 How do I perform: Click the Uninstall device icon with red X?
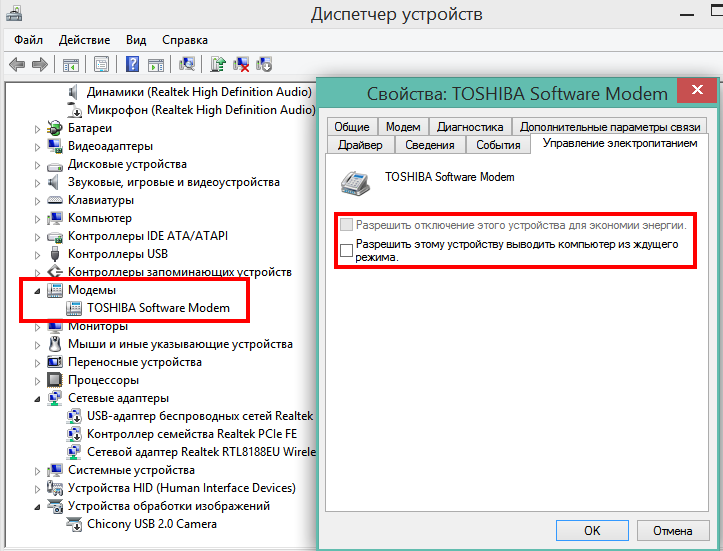pos(241,64)
